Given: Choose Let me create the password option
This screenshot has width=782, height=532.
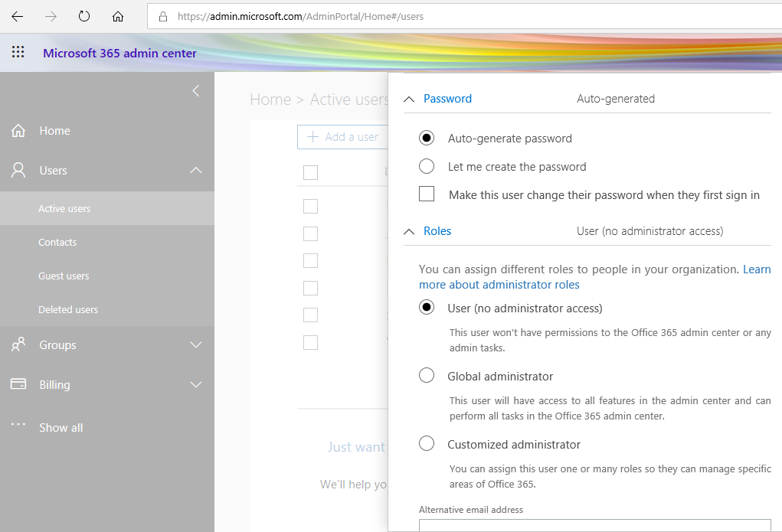Looking at the screenshot, I should click(427, 166).
